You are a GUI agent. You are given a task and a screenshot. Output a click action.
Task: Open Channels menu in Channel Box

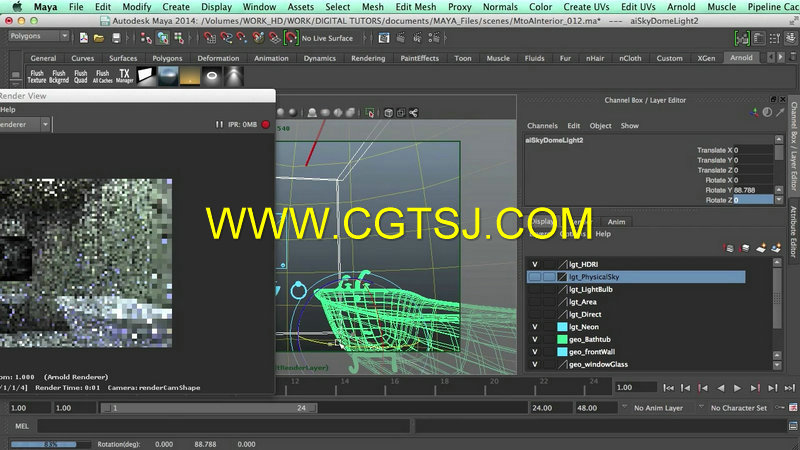[x=542, y=126]
